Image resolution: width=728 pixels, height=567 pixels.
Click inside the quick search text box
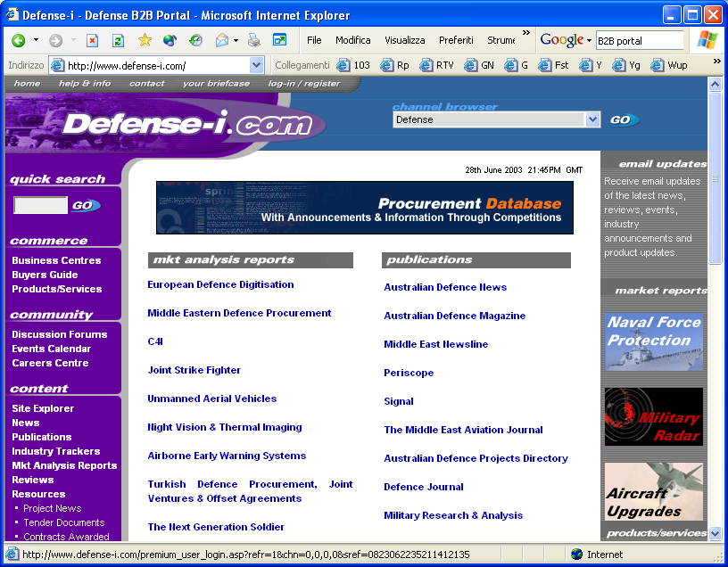click(x=41, y=205)
